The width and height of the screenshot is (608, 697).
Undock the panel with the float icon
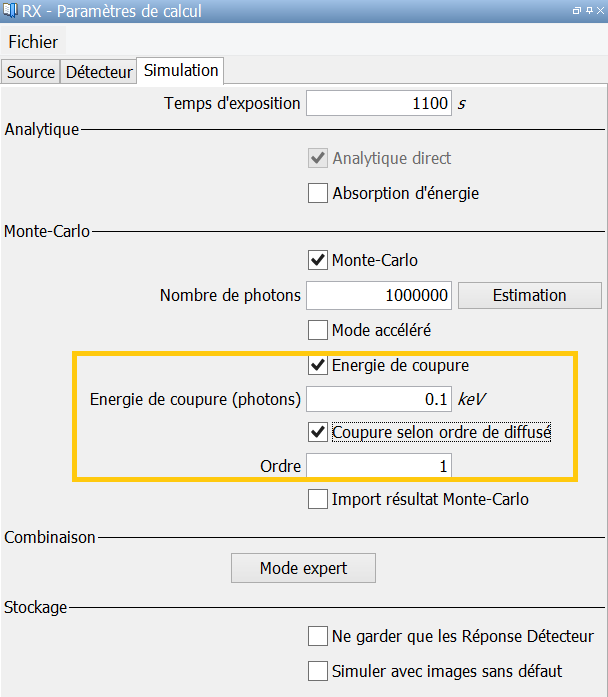click(576, 11)
